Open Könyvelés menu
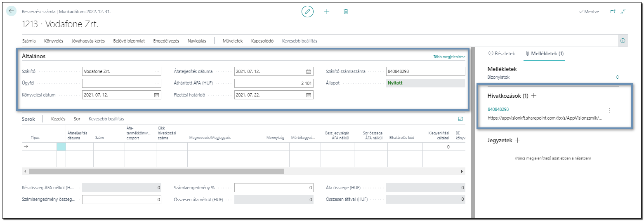Screen dimensions: 644x221 54,41
